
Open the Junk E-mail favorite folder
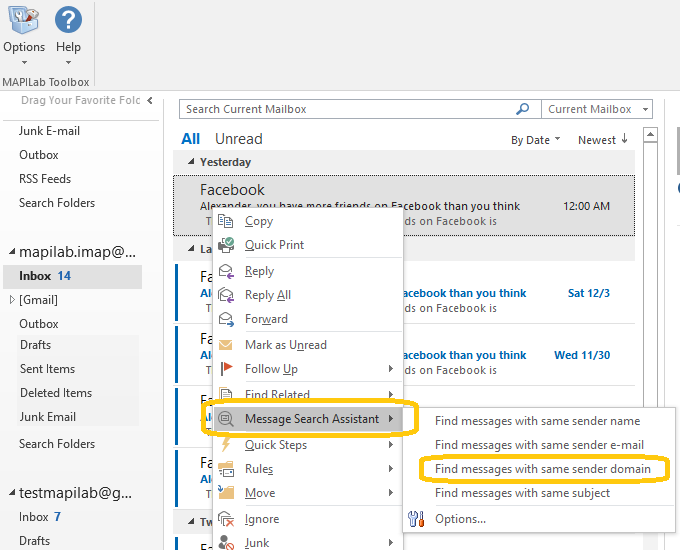tap(49, 131)
